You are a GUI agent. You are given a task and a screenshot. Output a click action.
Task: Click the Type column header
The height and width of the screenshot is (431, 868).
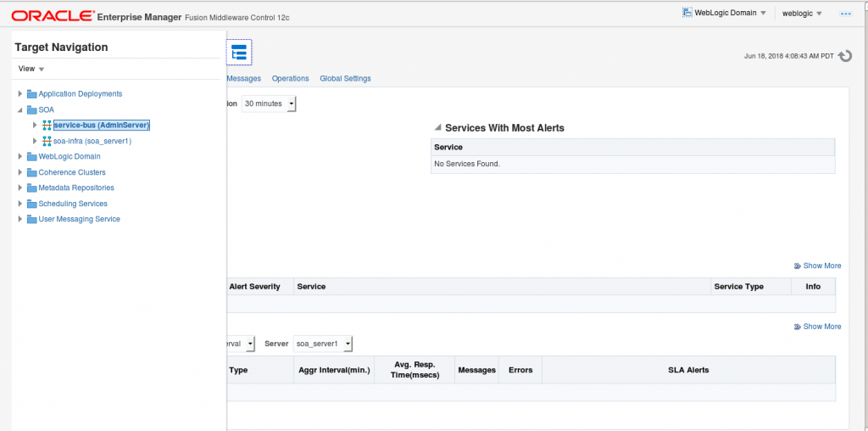pyautogui.click(x=260, y=370)
